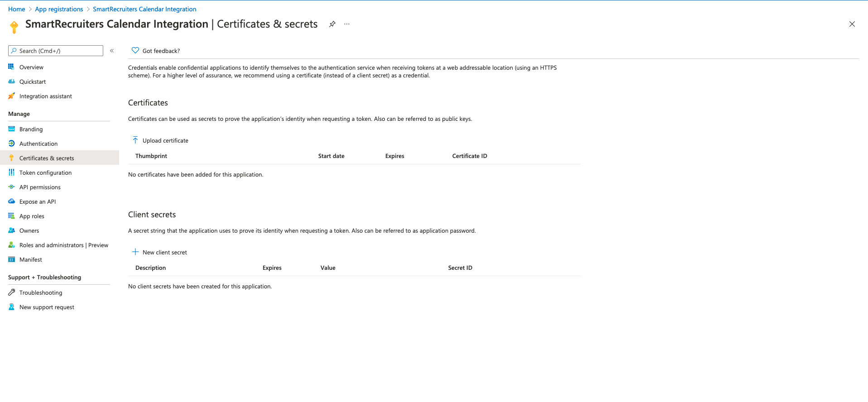Go to App registrations breadcrumb
The width and height of the screenshot is (868, 402).
click(x=59, y=9)
